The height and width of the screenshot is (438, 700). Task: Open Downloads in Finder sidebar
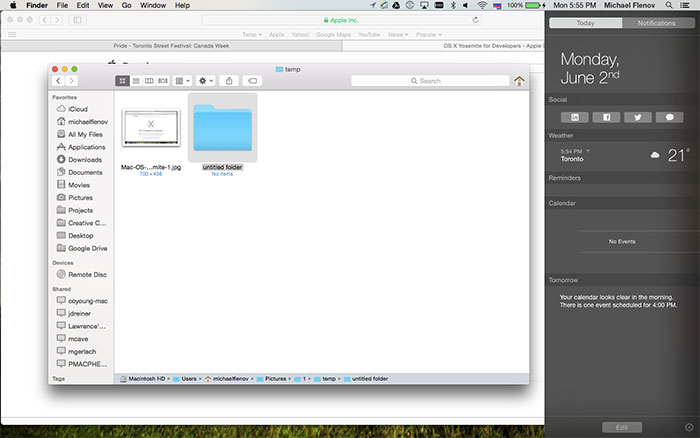click(x=84, y=159)
